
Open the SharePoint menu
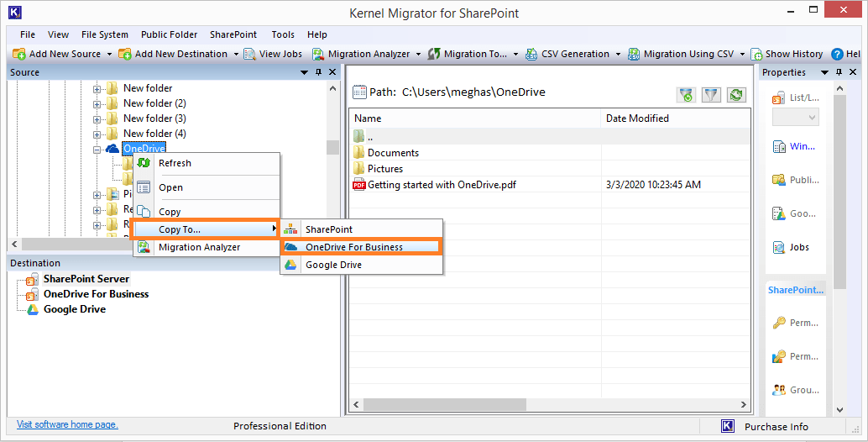click(233, 34)
